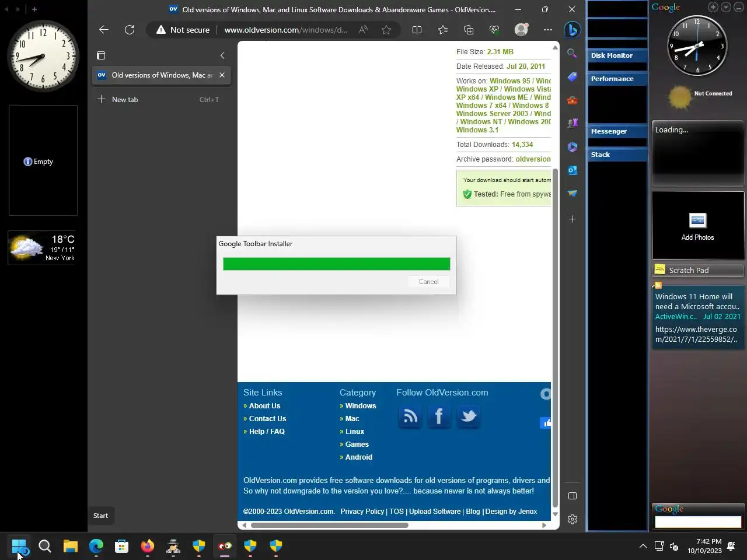The width and height of the screenshot is (747, 560).
Task: Click the horizontal page scrollbar
Action: coord(329,525)
